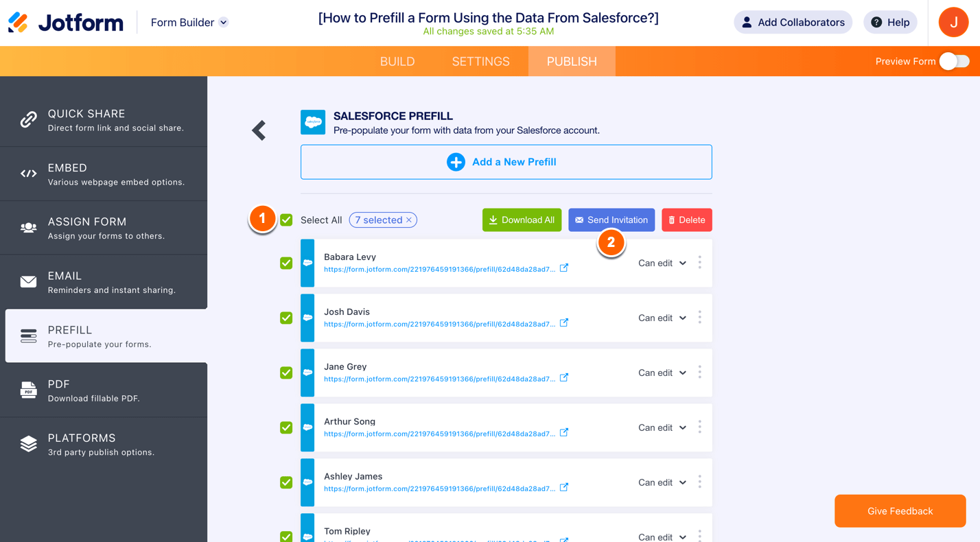Open three-dot menu for Josh Davis
This screenshot has width=980, height=542.
tap(699, 318)
